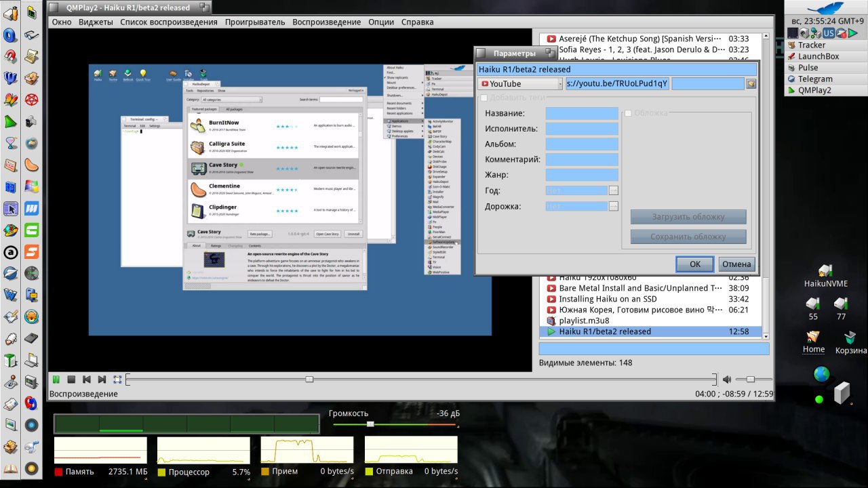Click the entry title field 'Haiku R1/beta2 released'
The image size is (868, 488).
click(617, 69)
